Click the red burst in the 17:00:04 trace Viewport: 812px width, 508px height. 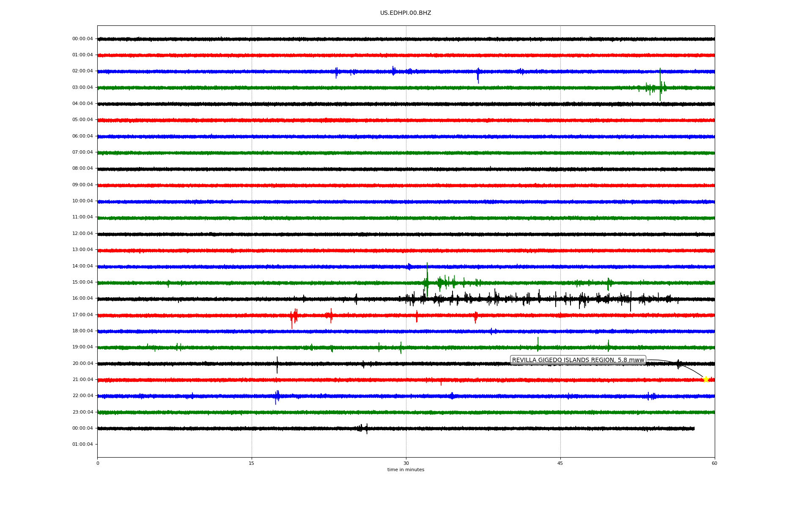pyautogui.click(x=294, y=317)
